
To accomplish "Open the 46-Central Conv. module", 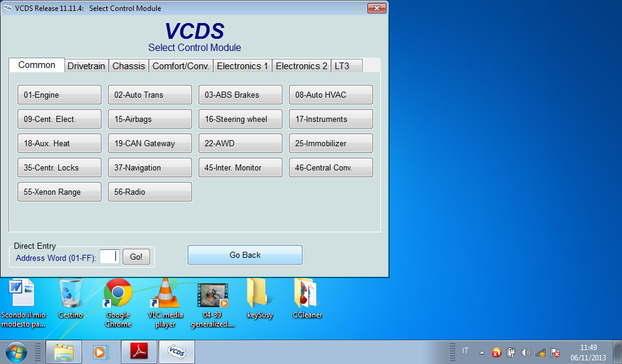I will pyautogui.click(x=331, y=167).
